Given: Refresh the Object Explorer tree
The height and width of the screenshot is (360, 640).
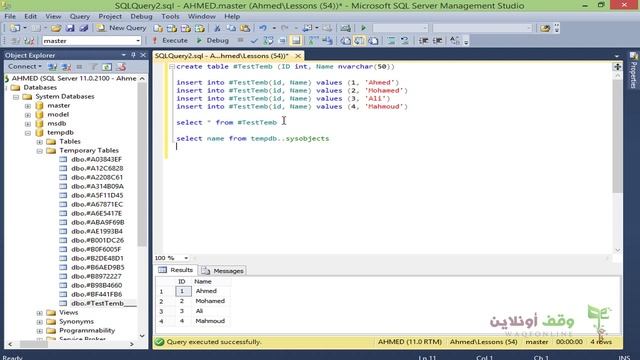Looking at the screenshot, I should [x=107, y=67].
